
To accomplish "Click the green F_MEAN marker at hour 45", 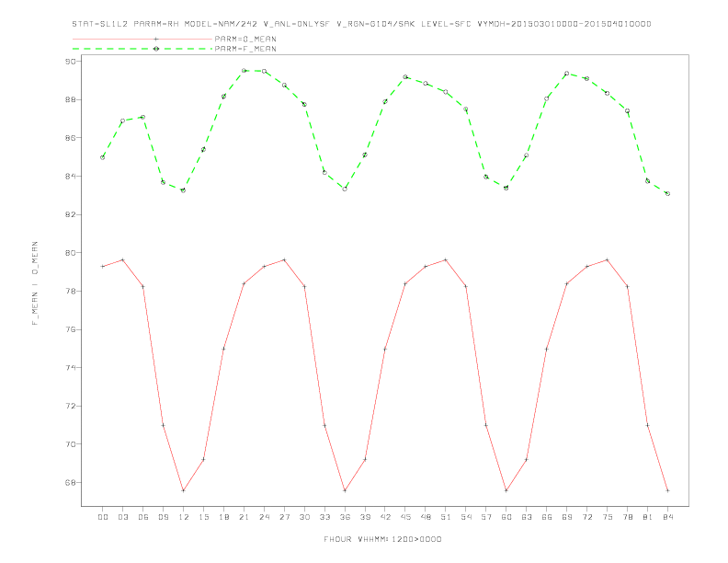I will 405,77.
